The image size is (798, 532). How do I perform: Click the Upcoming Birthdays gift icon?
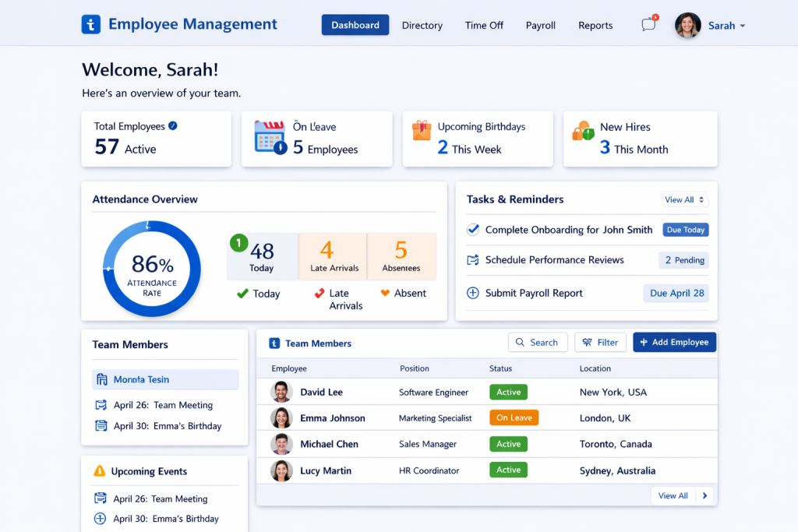point(422,130)
